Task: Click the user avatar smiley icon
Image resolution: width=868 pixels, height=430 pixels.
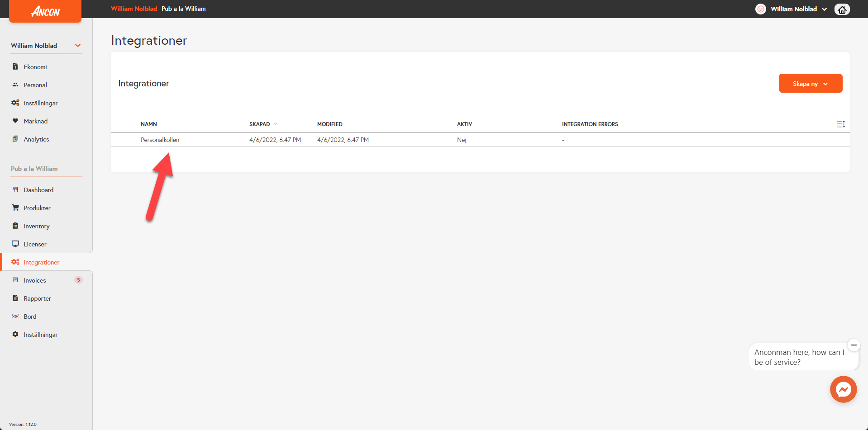Action: 761,9
